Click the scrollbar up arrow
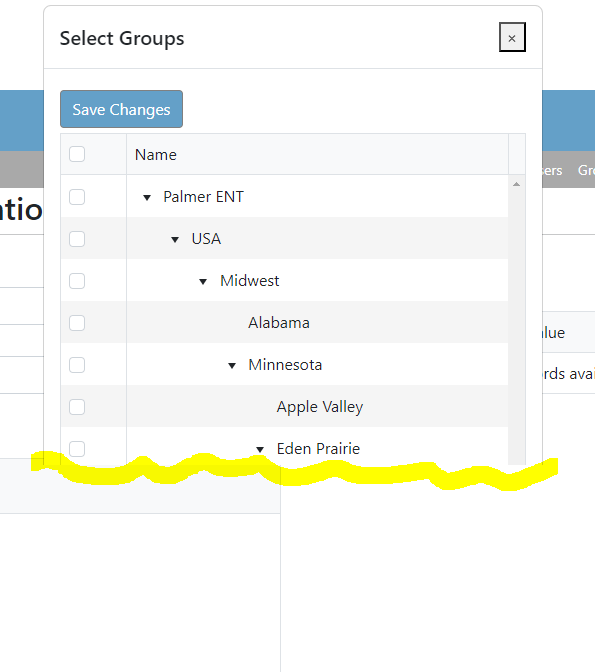The width and height of the screenshot is (595, 672). click(x=517, y=184)
